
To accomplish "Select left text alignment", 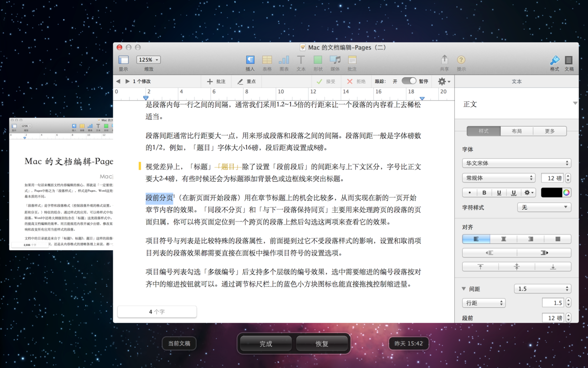I will pyautogui.click(x=476, y=239).
